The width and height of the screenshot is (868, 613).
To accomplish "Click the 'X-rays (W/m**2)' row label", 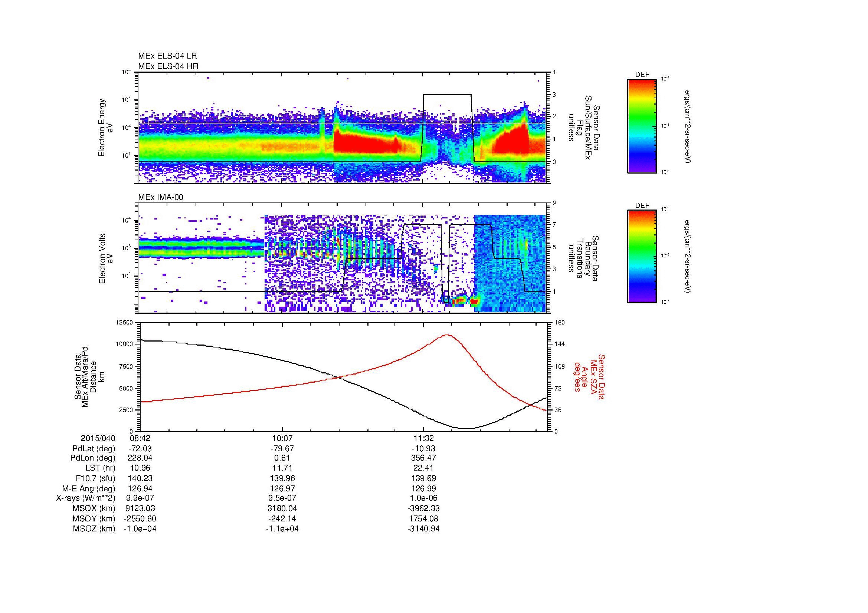I will (86, 498).
